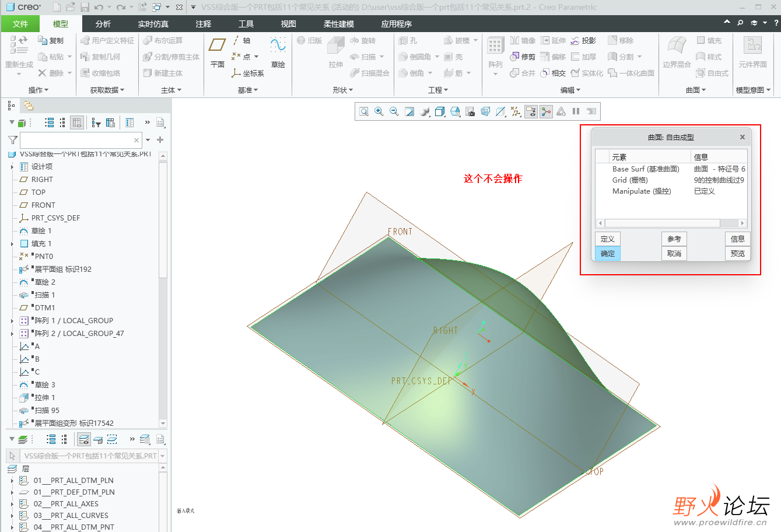The image size is (781, 532).
Task: Click the camera snapshot table icon
Action: [x=470, y=111]
